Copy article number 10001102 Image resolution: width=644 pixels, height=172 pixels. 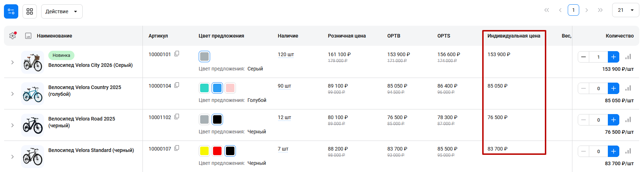point(177,117)
